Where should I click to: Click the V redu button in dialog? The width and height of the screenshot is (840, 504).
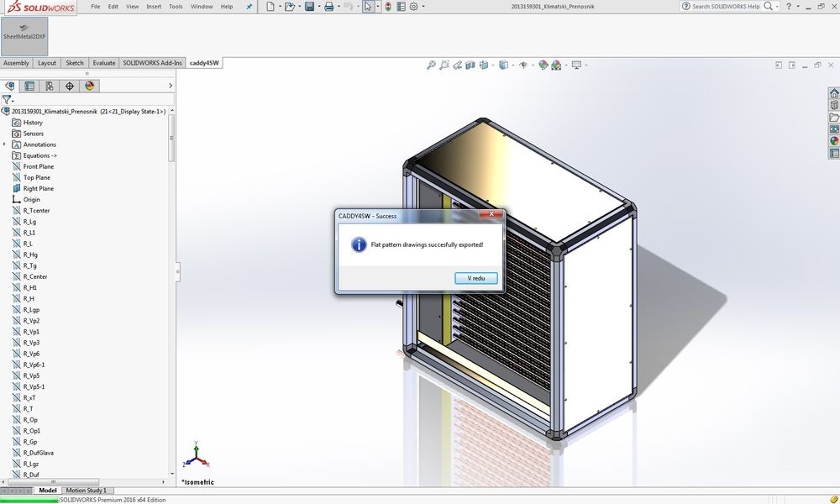476,278
